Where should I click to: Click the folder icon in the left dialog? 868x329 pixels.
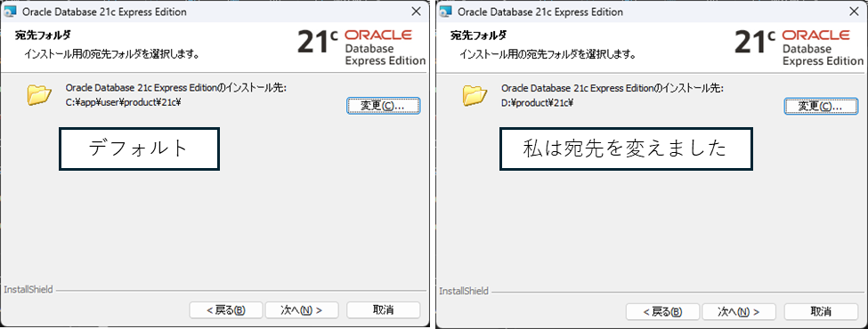click(39, 95)
